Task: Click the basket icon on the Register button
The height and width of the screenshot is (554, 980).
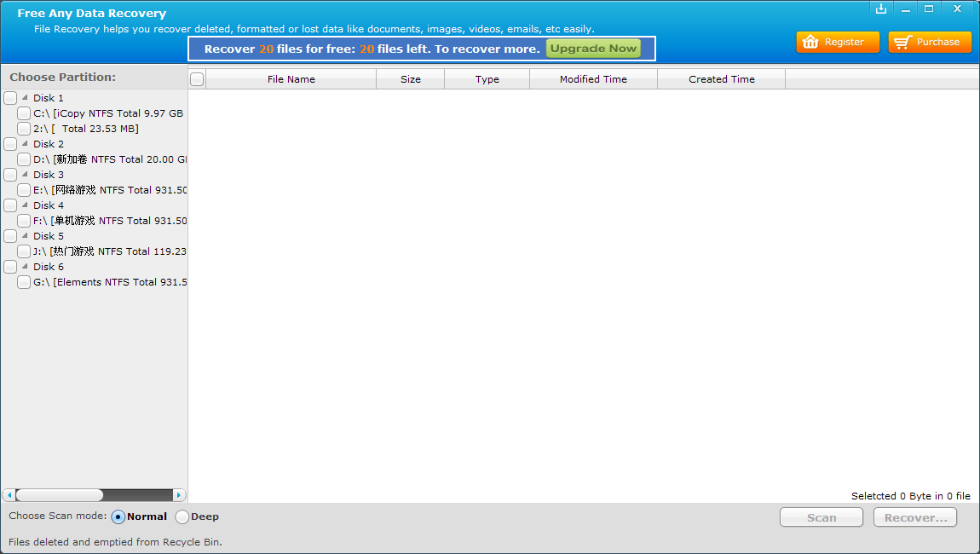Action: [x=810, y=41]
